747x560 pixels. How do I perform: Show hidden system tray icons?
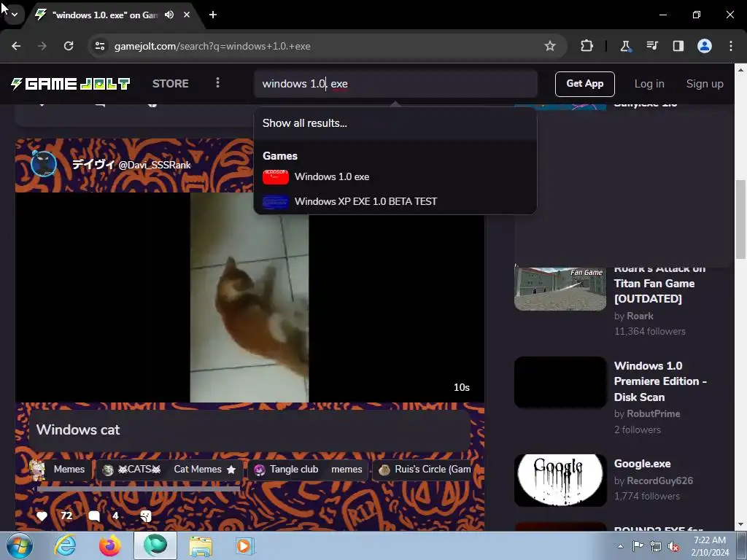click(620, 546)
